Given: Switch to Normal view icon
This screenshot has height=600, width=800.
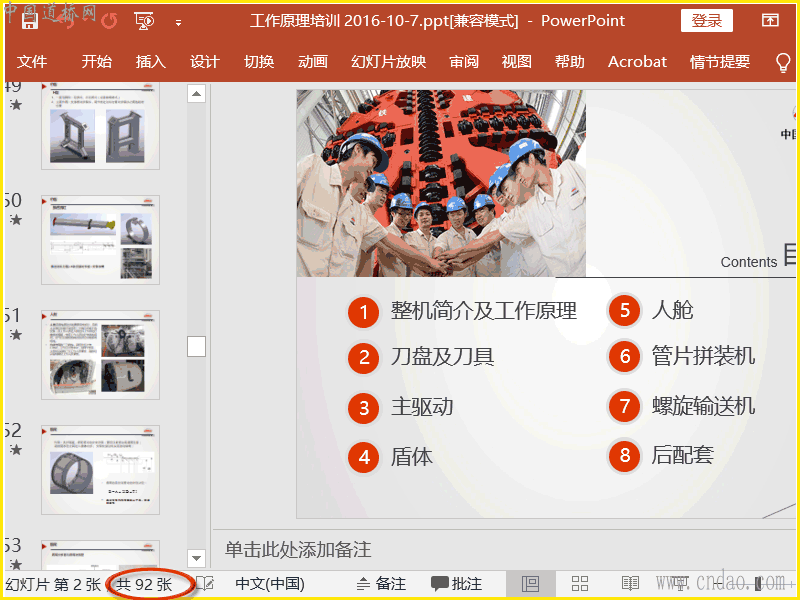Looking at the screenshot, I should [531, 584].
